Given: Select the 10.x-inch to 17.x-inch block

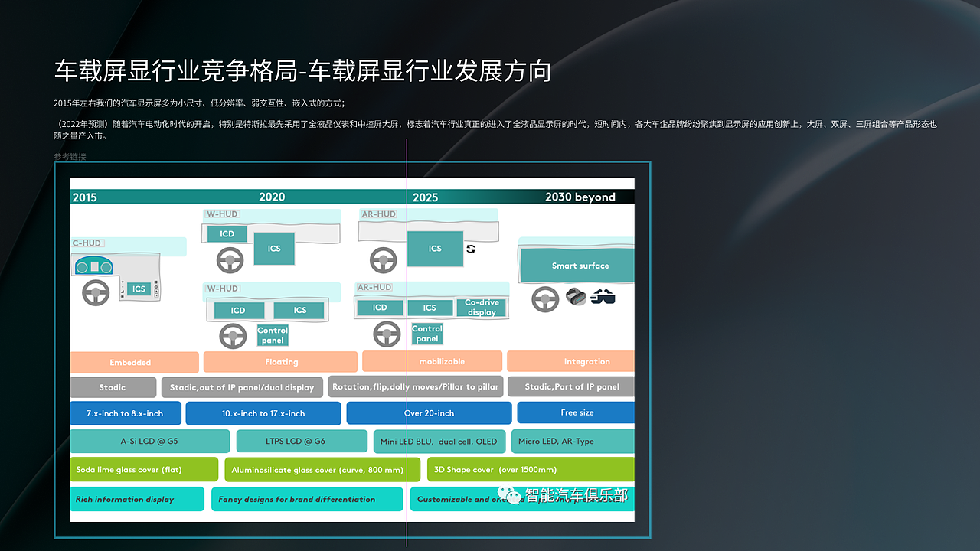Looking at the screenshot, I should [x=263, y=413].
